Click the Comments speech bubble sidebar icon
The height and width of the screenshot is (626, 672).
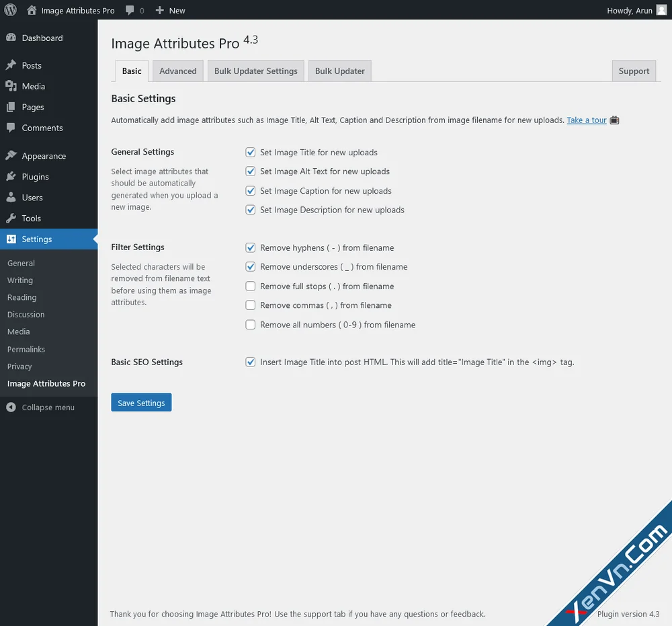click(11, 128)
